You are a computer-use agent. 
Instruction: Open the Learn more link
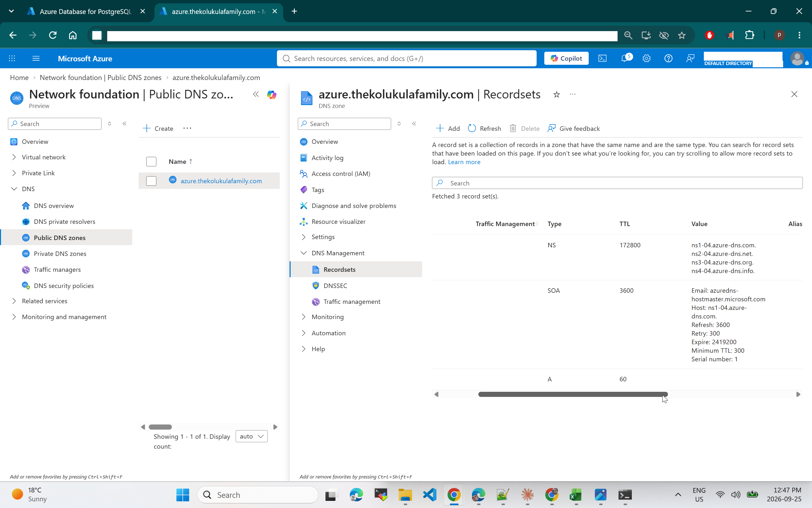pos(464,162)
